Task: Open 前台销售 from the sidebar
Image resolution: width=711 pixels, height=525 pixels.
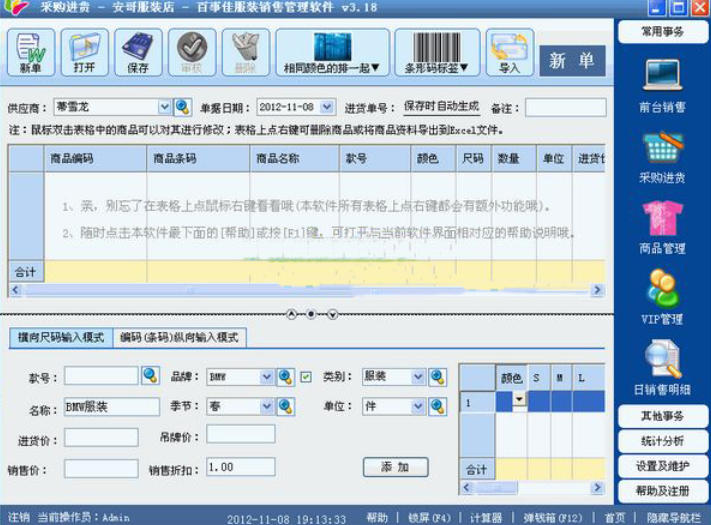Action: (x=662, y=86)
